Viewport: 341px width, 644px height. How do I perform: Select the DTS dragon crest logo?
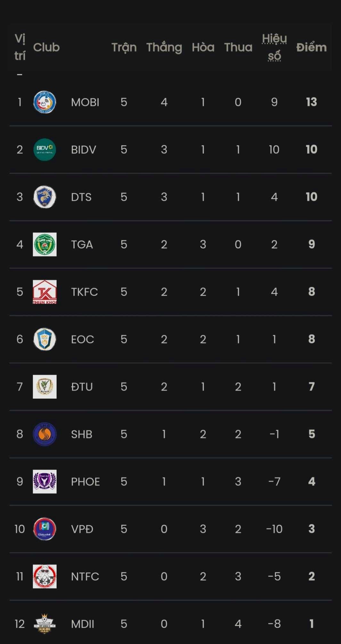click(45, 197)
